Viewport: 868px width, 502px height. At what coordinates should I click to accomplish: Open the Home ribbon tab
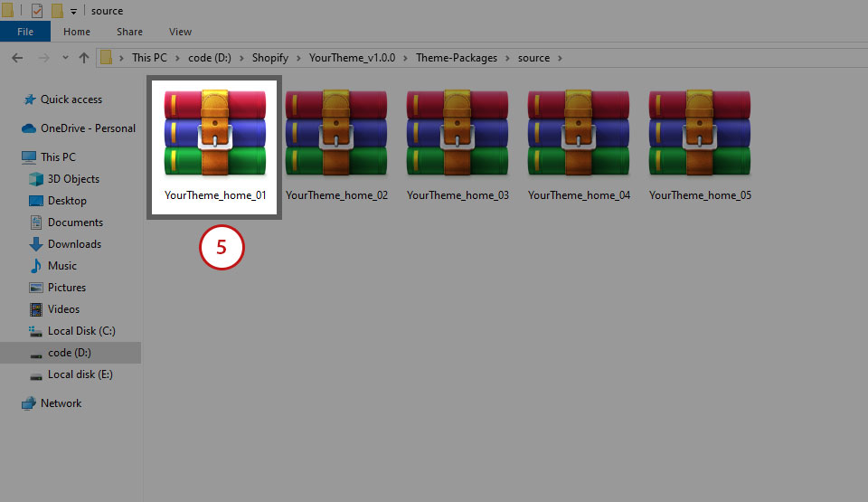(77, 32)
